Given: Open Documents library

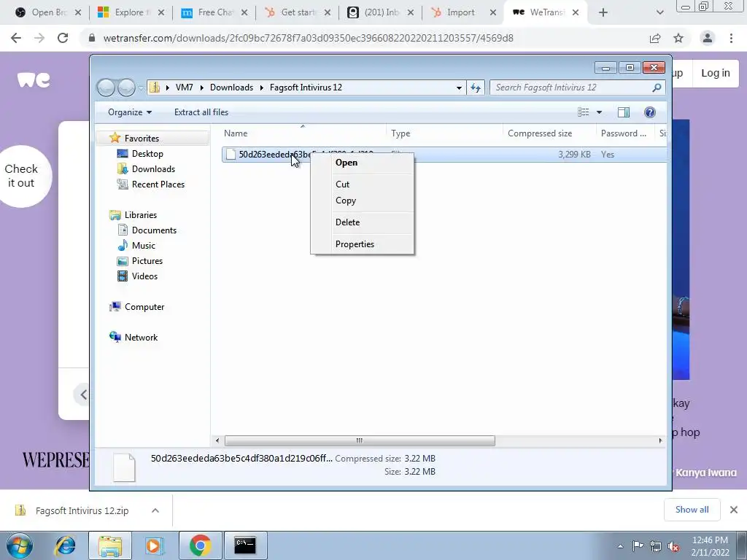Looking at the screenshot, I should [x=154, y=230].
